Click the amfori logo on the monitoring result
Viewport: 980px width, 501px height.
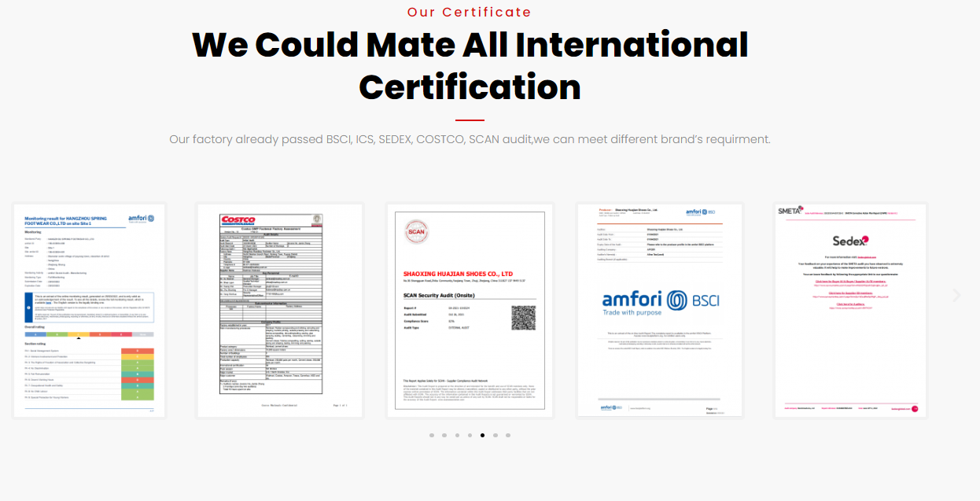coord(140,218)
